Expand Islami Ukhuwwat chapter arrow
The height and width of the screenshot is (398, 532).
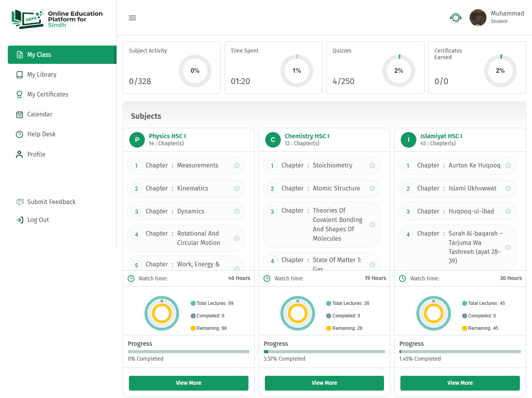click(508, 188)
